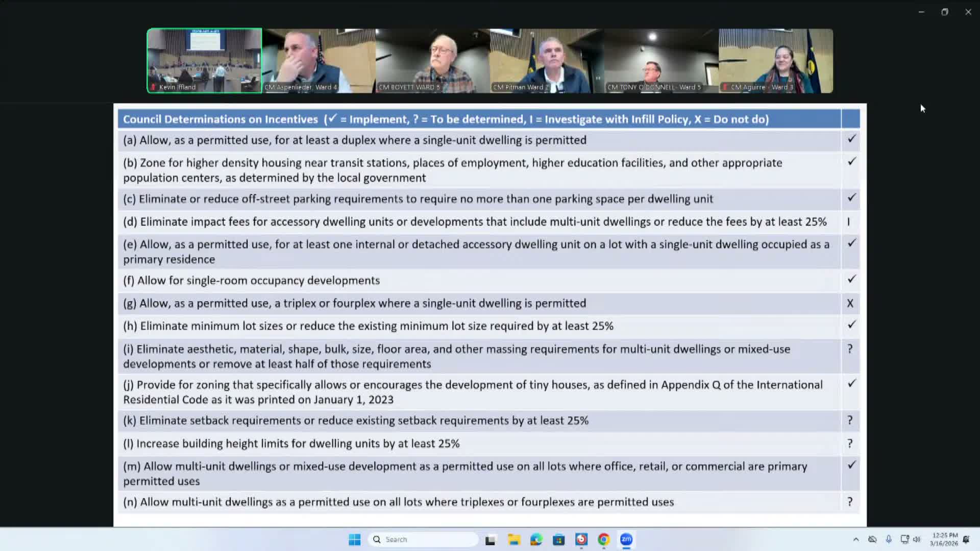Open Microsoft Edge from the taskbar
Image resolution: width=980 pixels, height=551 pixels.
click(536, 539)
